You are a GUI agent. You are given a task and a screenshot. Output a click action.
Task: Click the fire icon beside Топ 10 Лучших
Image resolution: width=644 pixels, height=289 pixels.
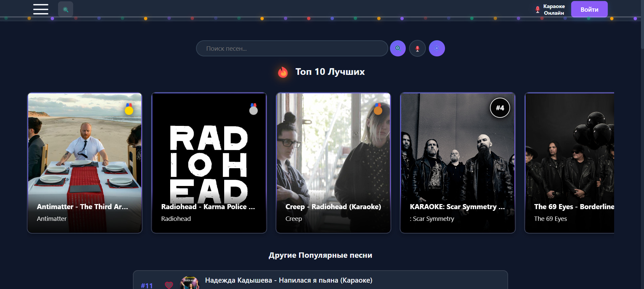pyautogui.click(x=283, y=72)
